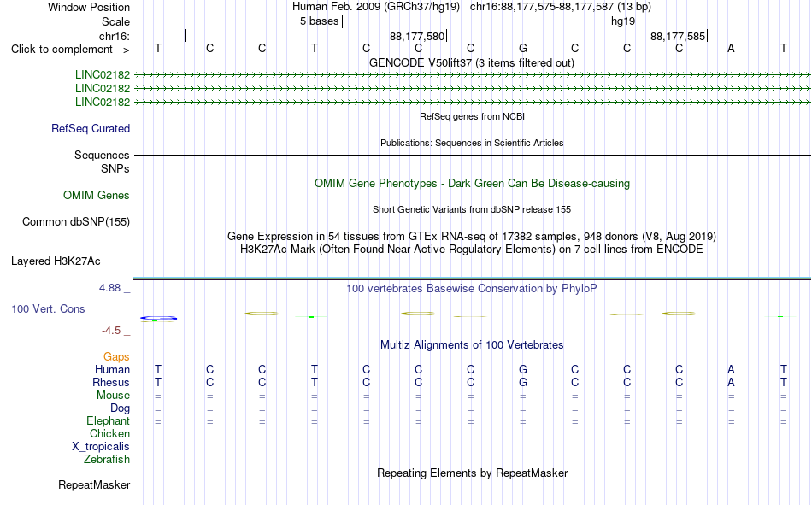This screenshot has width=812, height=505.
Task: Click the H3K27Ac Mark ENCODE title
Action: (472, 250)
